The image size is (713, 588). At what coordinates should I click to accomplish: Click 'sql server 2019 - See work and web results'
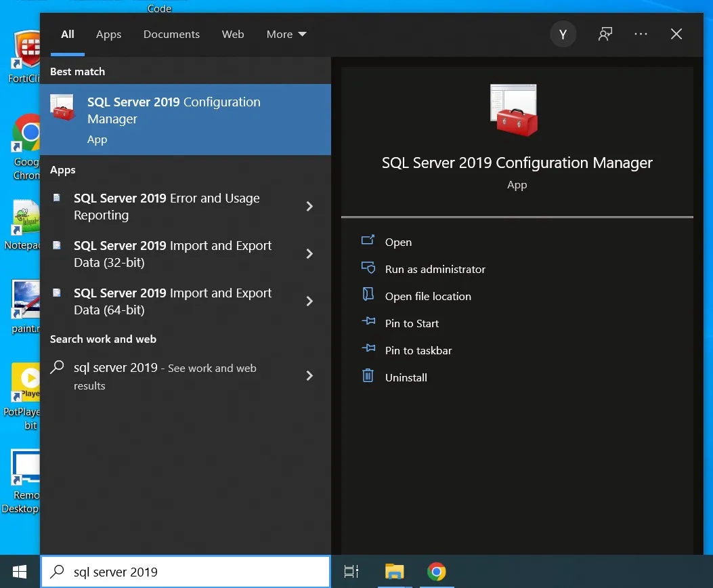165,376
